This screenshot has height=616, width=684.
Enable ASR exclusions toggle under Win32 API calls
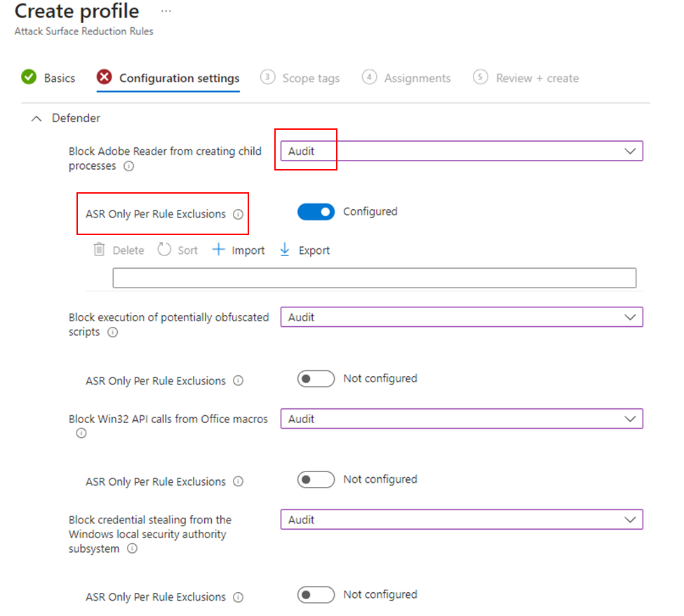pyautogui.click(x=316, y=479)
